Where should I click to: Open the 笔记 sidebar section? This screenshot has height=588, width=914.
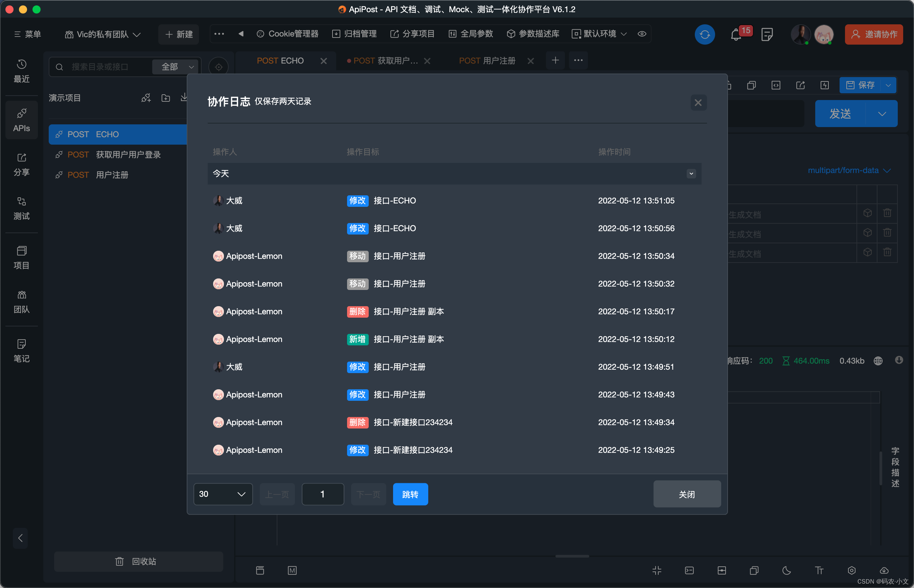point(21,350)
